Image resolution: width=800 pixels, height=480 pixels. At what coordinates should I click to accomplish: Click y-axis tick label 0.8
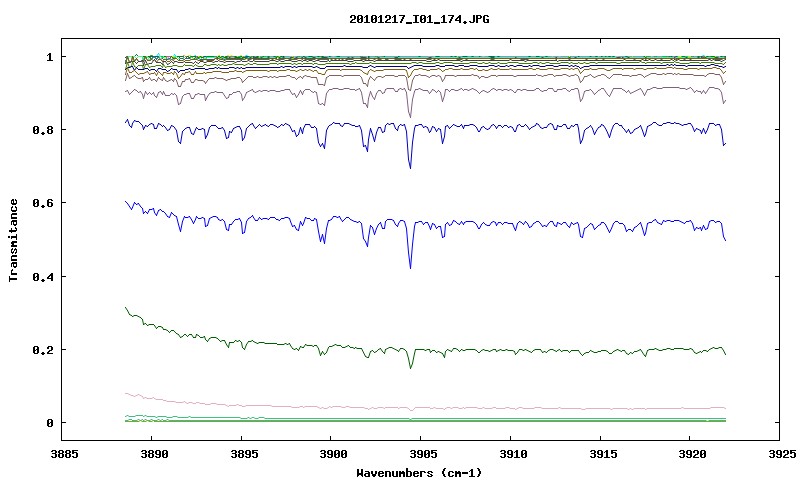pyautogui.click(x=43, y=130)
